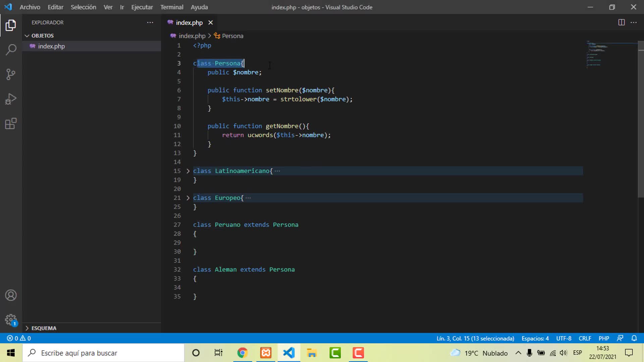Expand folded class Latinoamericano block
The width and height of the screenshot is (644, 362).
[188, 171]
